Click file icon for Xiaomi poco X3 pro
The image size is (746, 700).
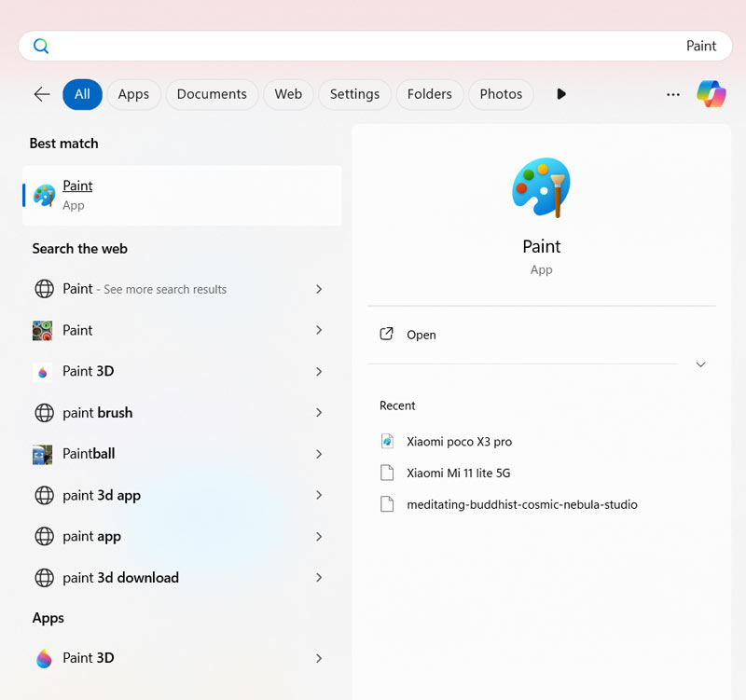coord(387,441)
